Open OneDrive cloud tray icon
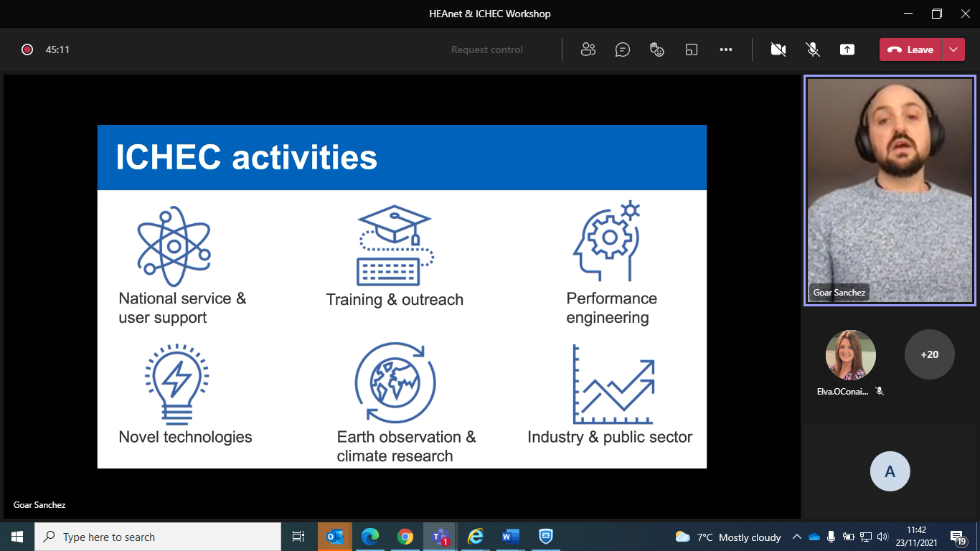 click(814, 537)
